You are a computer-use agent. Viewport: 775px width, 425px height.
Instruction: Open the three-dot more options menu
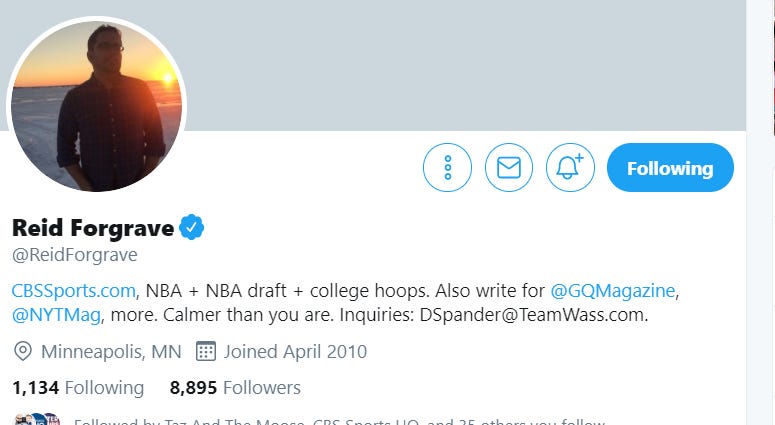coord(447,168)
